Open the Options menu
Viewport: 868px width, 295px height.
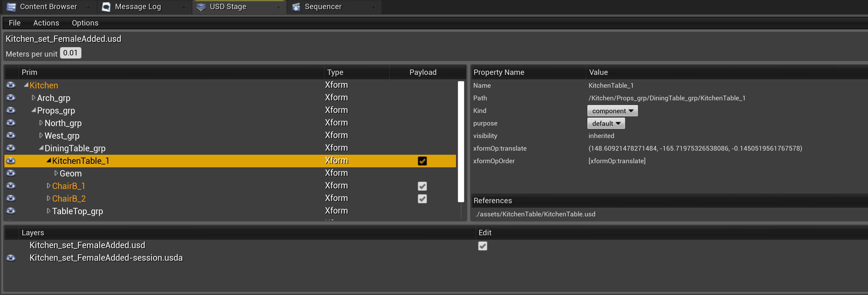pos(85,23)
